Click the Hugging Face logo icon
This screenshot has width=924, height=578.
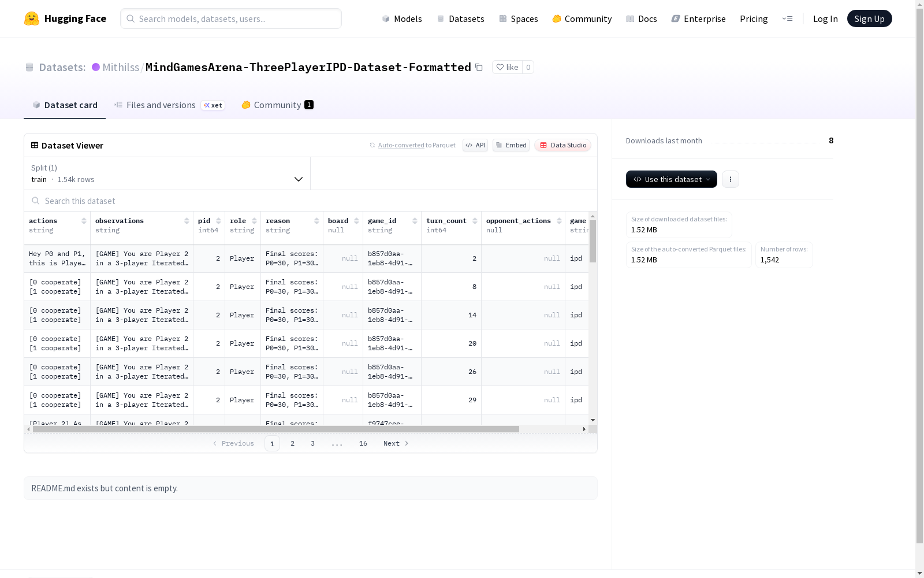pos(32,18)
